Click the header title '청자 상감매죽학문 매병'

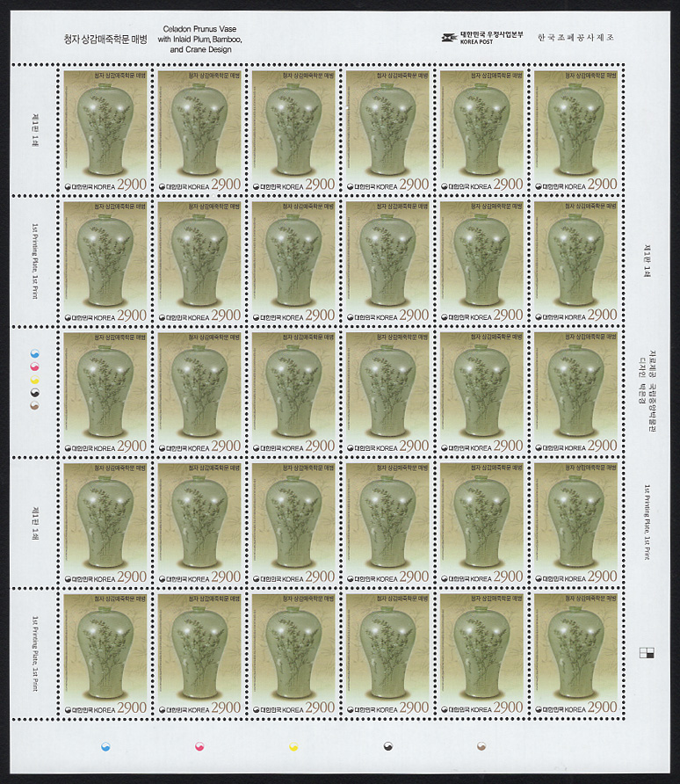105,40
